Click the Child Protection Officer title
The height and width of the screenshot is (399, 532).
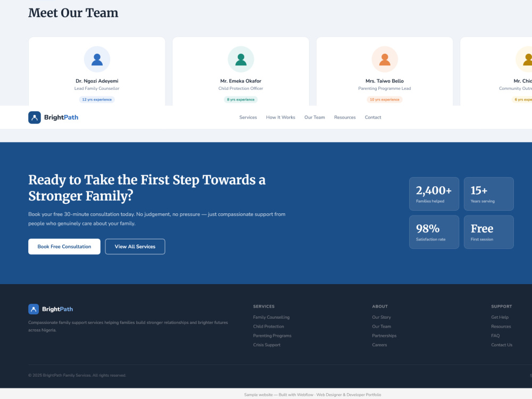[x=241, y=88]
